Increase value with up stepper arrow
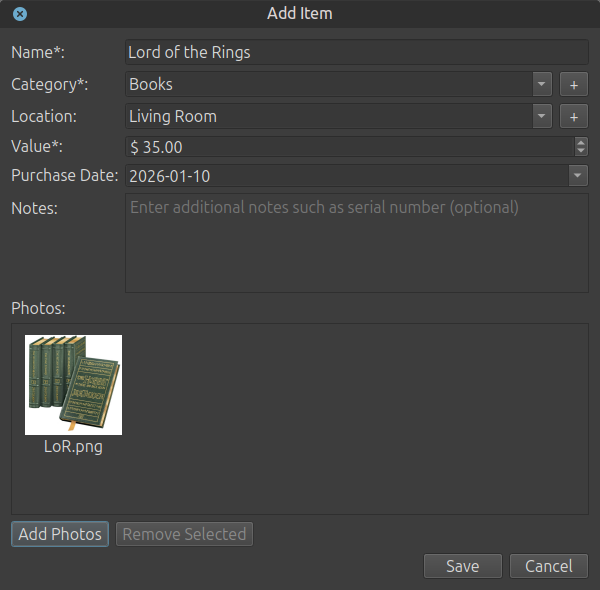 click(x=581, y=142)
